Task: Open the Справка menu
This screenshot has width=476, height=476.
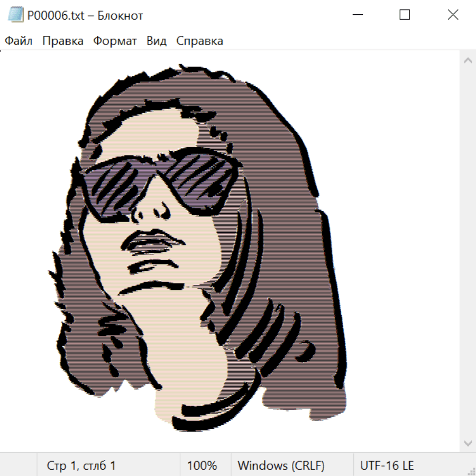Action: point(199,41)
